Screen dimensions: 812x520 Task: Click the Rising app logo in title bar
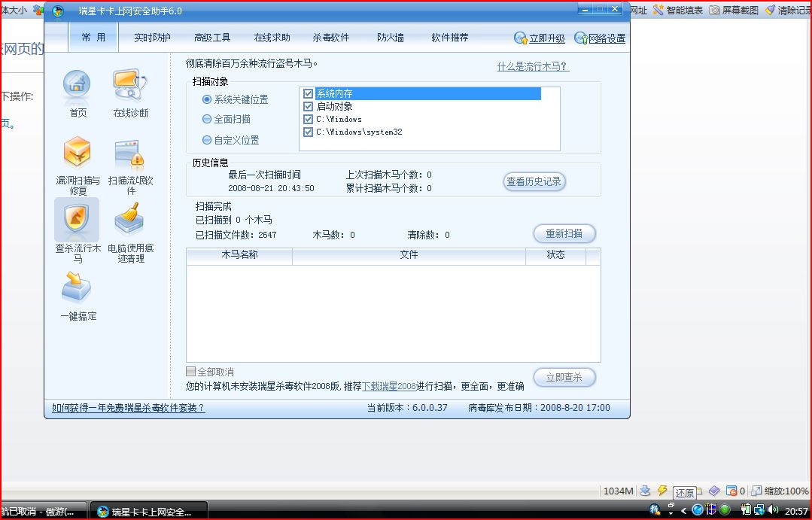(x=59, y=11)
